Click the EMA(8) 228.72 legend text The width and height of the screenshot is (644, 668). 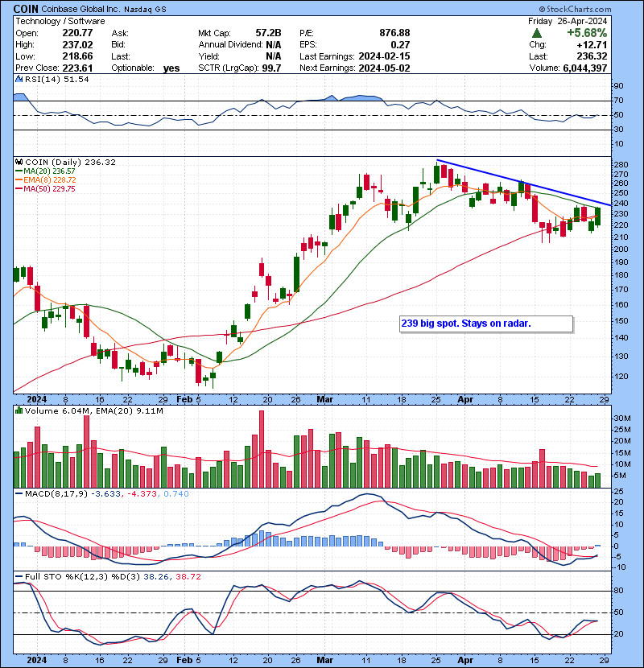[49, 179]
